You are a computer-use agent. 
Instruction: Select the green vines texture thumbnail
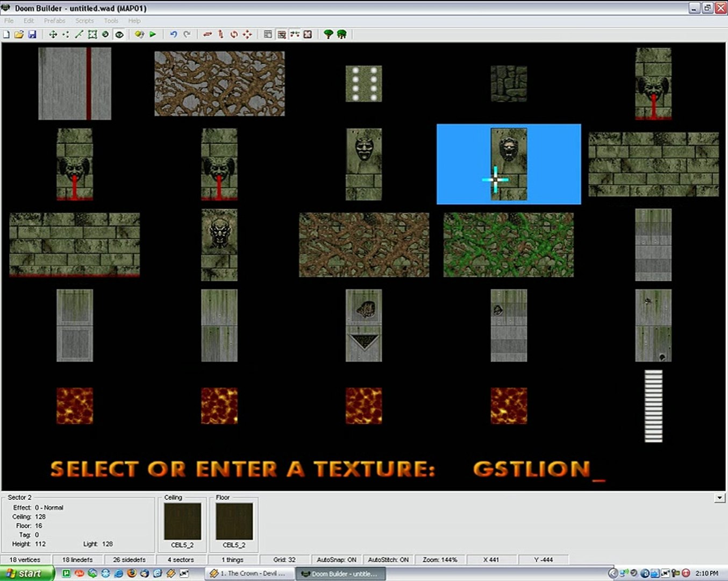tap(508, 245)
